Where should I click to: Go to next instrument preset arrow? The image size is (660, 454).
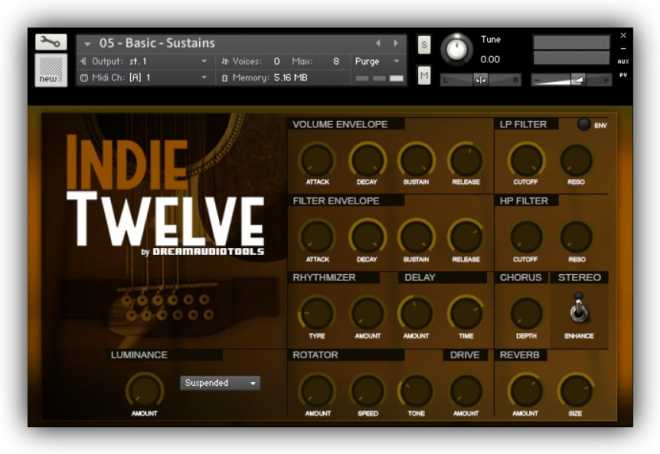coord(396,43)
